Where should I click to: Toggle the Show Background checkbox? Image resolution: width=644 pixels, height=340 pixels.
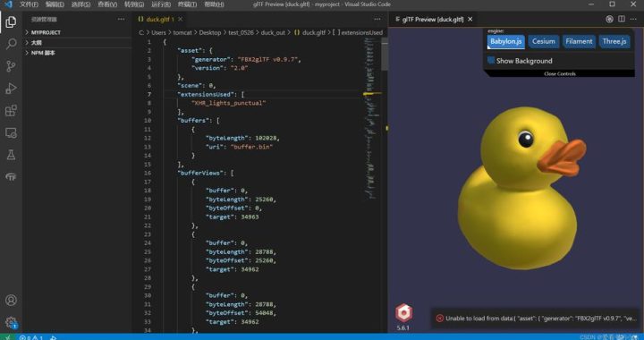coord(491,60)
